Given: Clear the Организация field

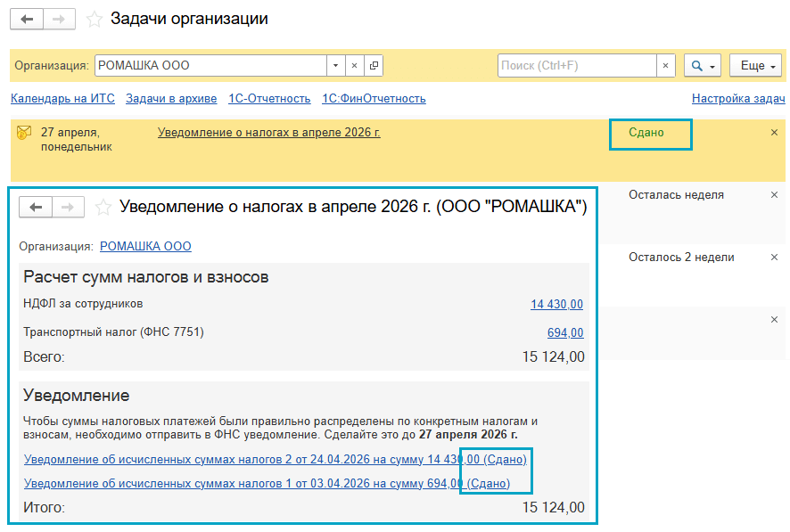Looking at the screenshot, I should [x=354, y=65].
